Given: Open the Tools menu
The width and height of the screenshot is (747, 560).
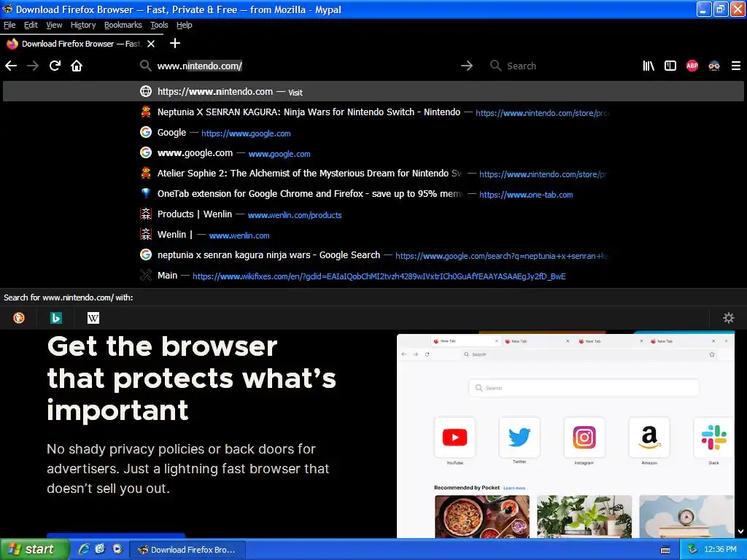Looking at the screenshot, I should click(159, 25).
